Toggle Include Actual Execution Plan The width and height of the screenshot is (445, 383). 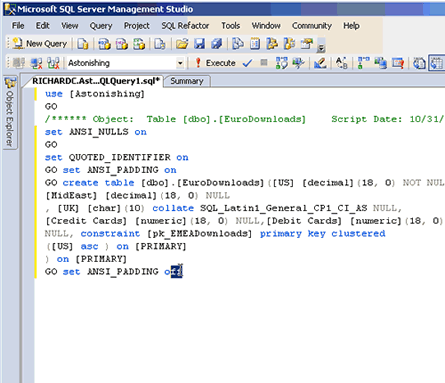click(x=363, y=63)
